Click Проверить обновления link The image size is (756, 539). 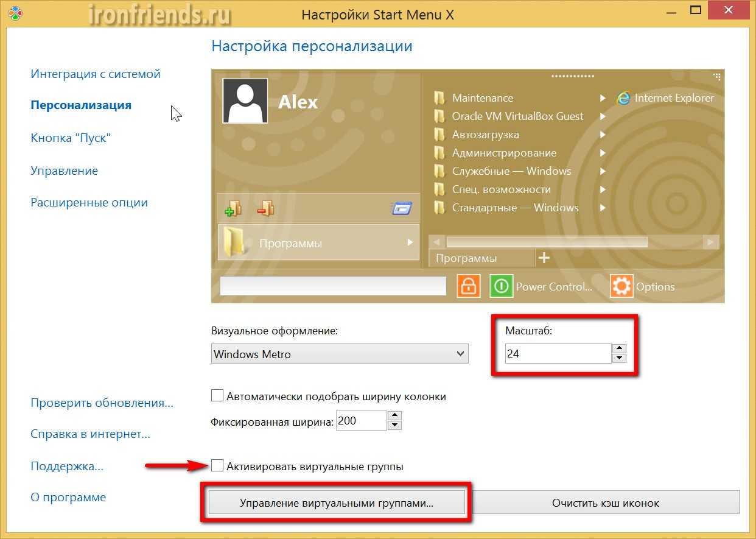(102, 403)
